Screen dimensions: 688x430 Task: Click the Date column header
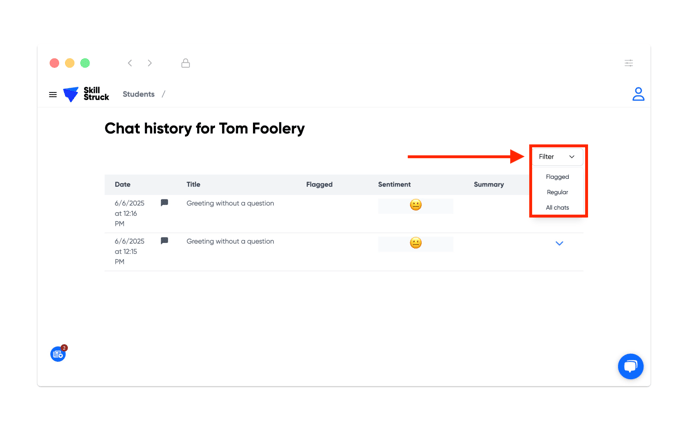click(122, 184)
